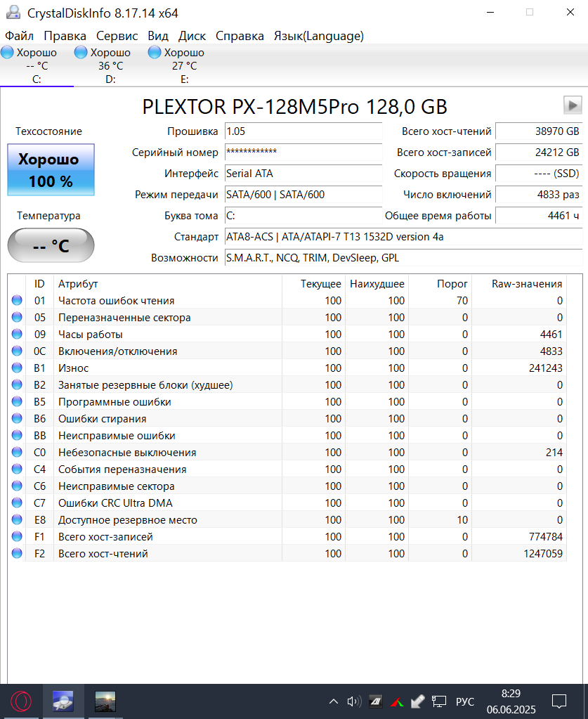Click total host writes value 24212 GB
Viewport: 588px width, 719px height.
click(x=539, y=153)
